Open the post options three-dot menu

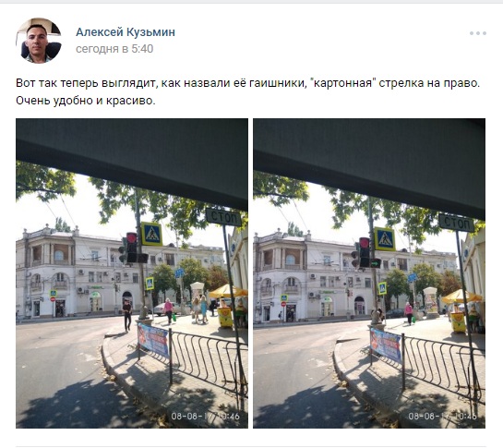478,33
